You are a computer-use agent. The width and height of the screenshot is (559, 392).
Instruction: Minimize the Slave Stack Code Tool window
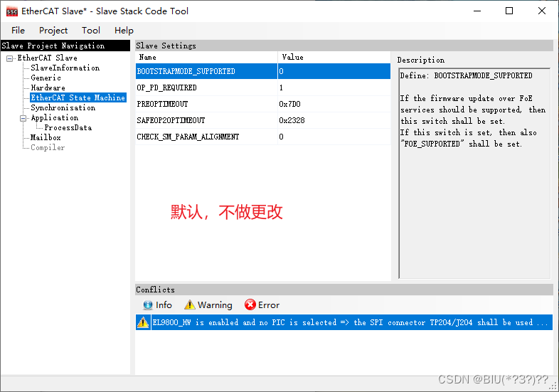tap(477, 11)
